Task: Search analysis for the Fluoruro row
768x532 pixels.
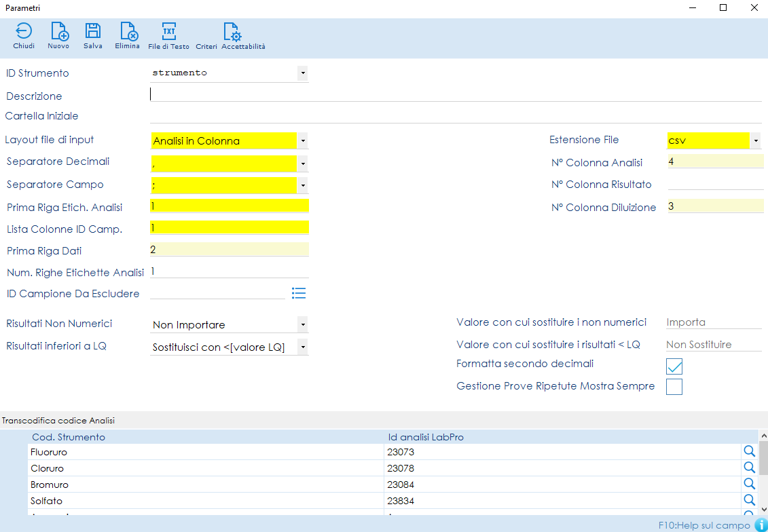Action: [749, 451]
